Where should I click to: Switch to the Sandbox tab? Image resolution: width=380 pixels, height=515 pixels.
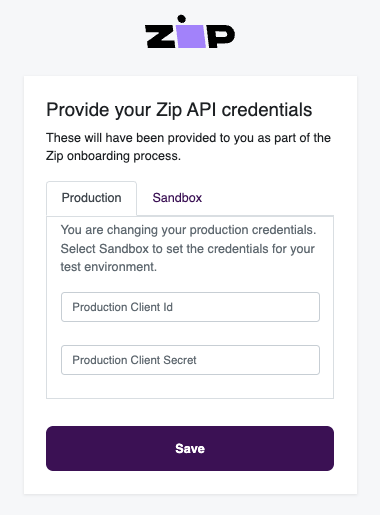coord(177,198)
